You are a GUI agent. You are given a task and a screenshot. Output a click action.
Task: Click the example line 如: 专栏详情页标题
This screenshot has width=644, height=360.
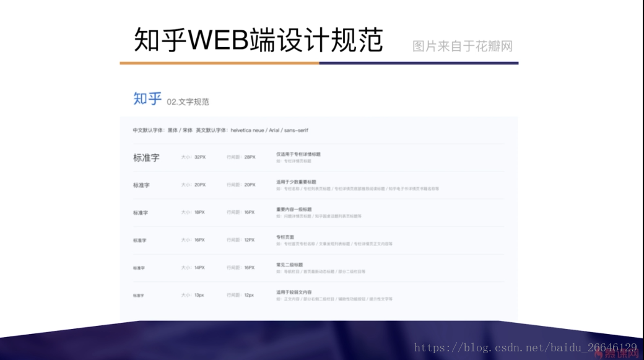point(294,161)
